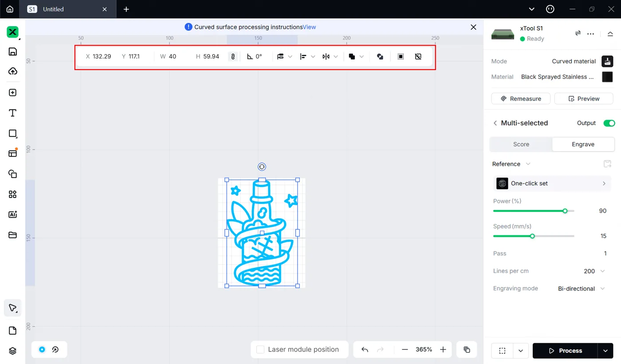The image size is (621, 364).
Task: Click the Power slider handle
Action: [565, 211]
